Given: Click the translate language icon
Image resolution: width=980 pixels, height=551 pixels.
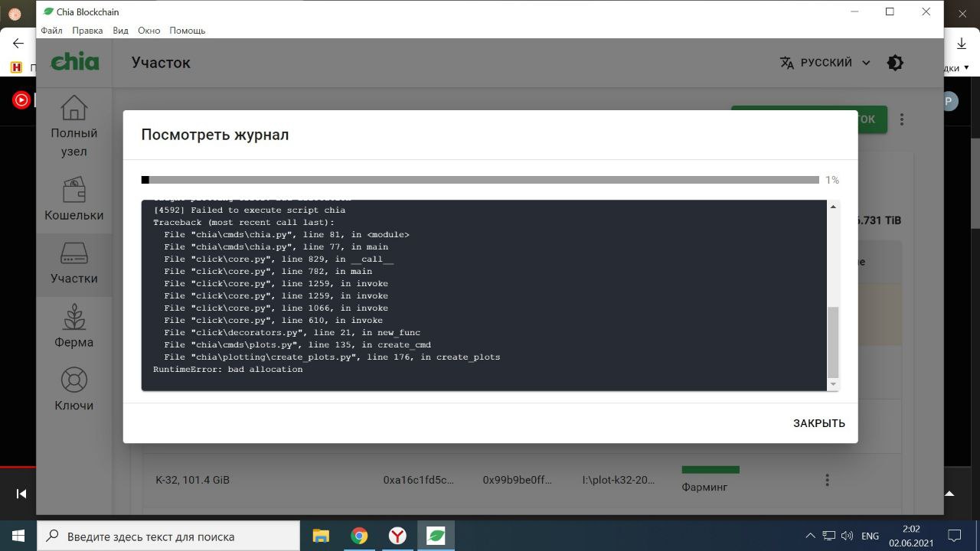Looking at the screenshot, I should click(x=786, y=63).
